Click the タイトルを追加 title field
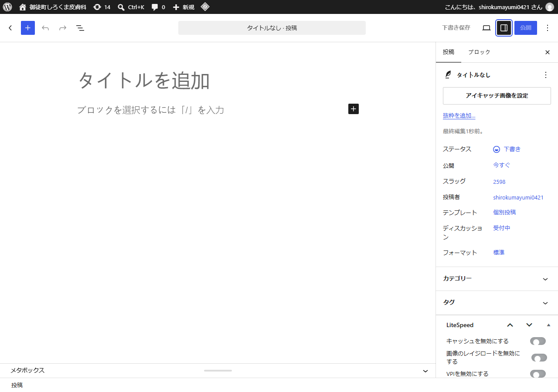 point(218,81)
